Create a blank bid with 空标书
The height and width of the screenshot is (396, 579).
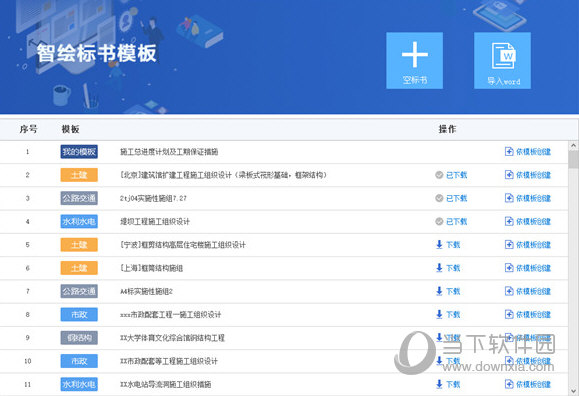[x=414, y=61]
